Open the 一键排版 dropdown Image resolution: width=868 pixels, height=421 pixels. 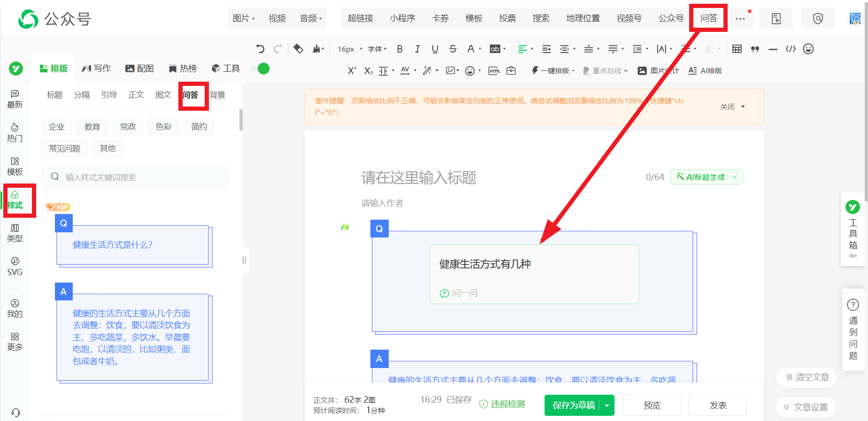point(553,70)
